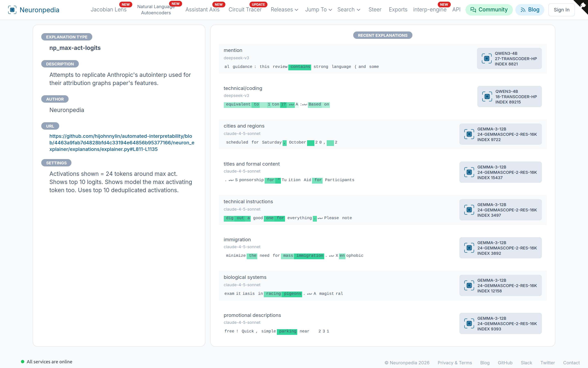Click chip icon for QWEN3-4B index 89215
The image size is (588, 368).
tap(487, 96)
